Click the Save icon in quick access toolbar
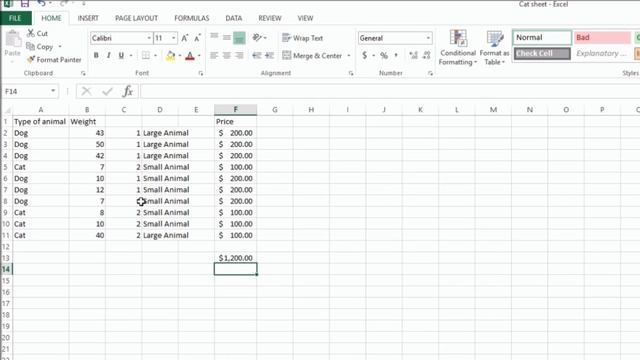Viewport: 640px width, 360px height. click(25, 4)
